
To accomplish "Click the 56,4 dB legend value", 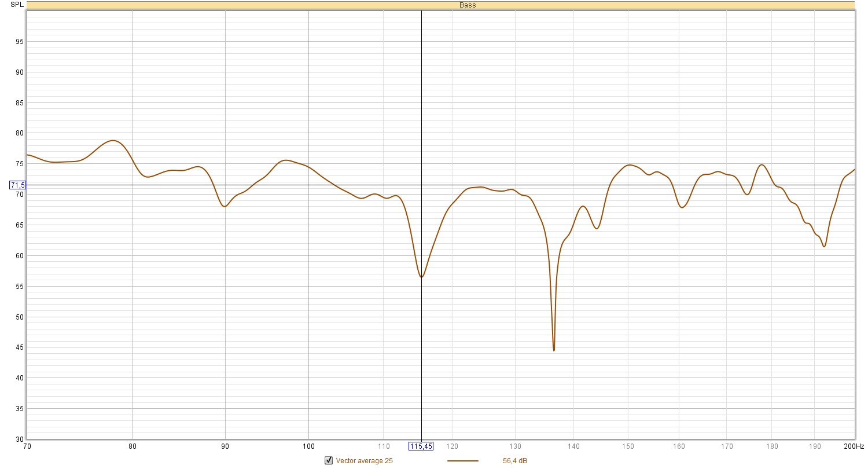I will [515, 461].
